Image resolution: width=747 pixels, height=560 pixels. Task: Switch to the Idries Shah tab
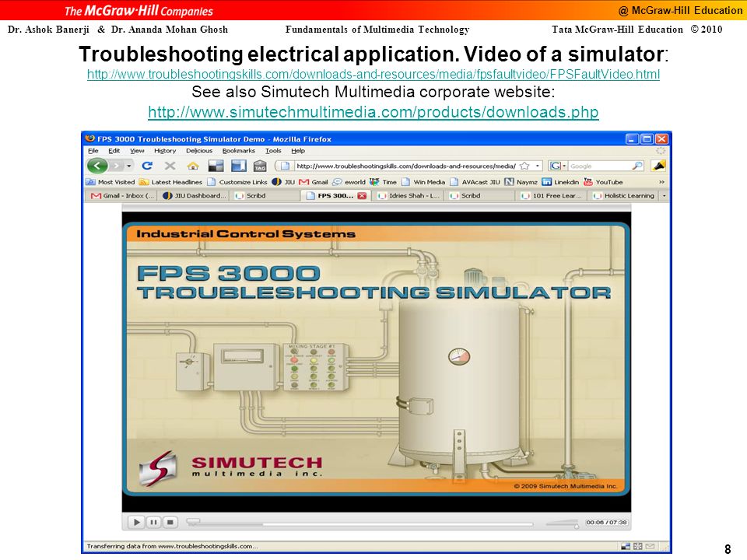point(409,196)
